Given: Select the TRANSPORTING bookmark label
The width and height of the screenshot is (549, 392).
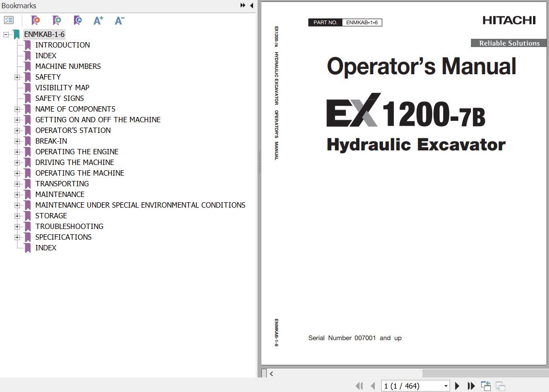Looking at the screenshot, I should tap(62, 184).
